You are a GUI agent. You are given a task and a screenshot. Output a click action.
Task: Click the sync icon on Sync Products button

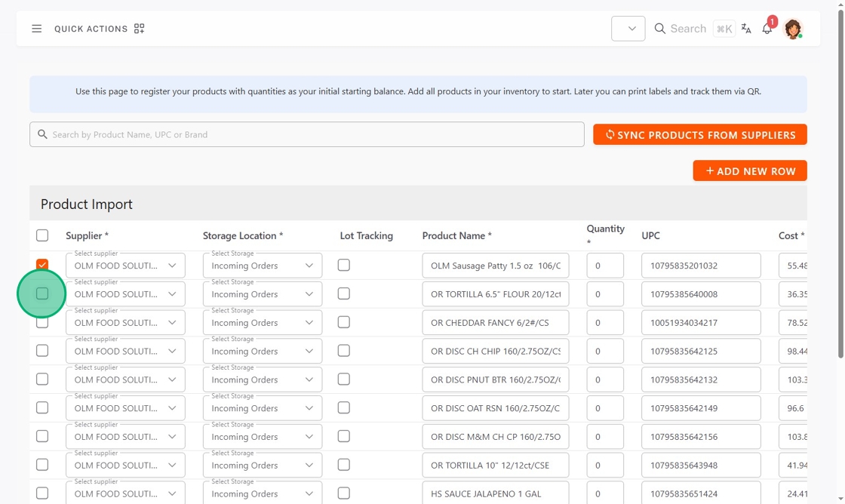(x=610, y=134)
